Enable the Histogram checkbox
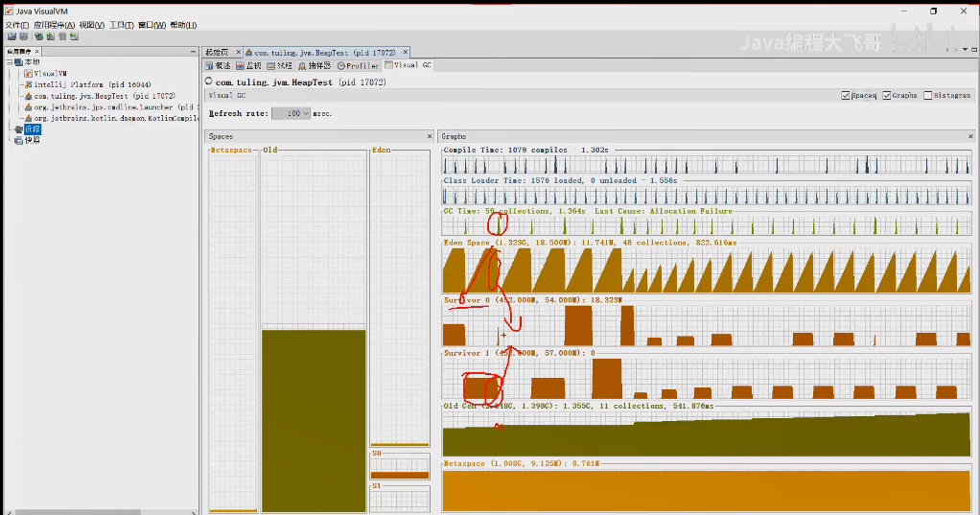Image resolution: width=980 pixels, height=515 pixels. pyautogui.click(x=928, y=96)
